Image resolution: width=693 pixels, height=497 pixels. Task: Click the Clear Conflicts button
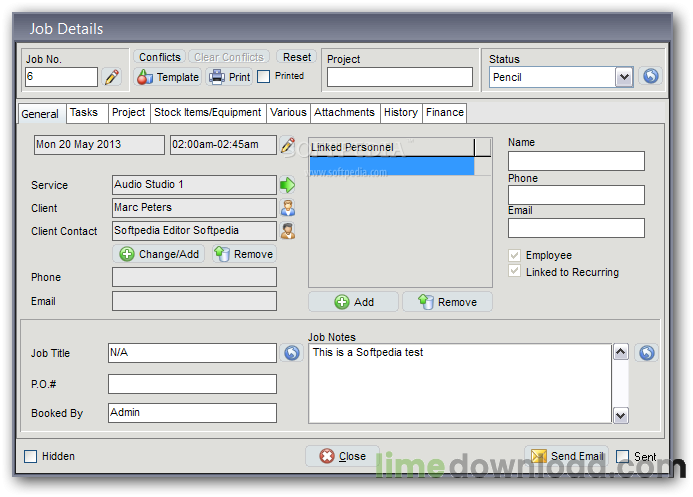click(x=229, y=57)
